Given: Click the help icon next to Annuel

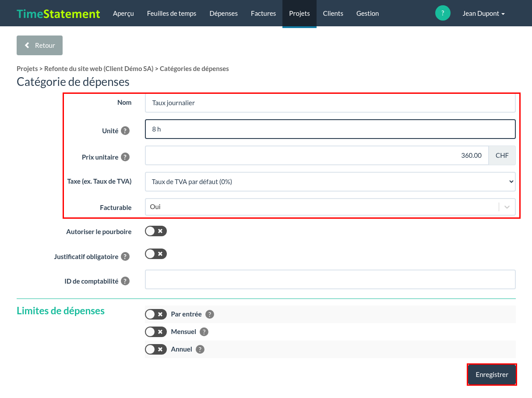Looking at the screenshot, I should pos(200,349).
